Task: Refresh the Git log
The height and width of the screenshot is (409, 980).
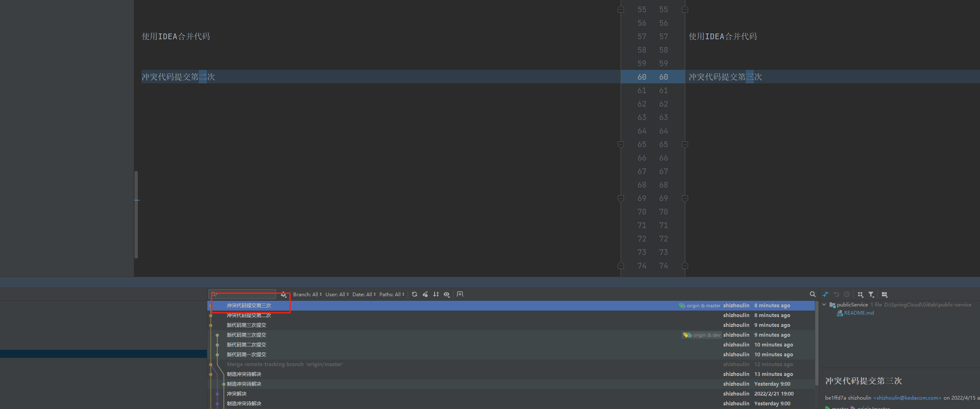Action: [x=415, y=294]
